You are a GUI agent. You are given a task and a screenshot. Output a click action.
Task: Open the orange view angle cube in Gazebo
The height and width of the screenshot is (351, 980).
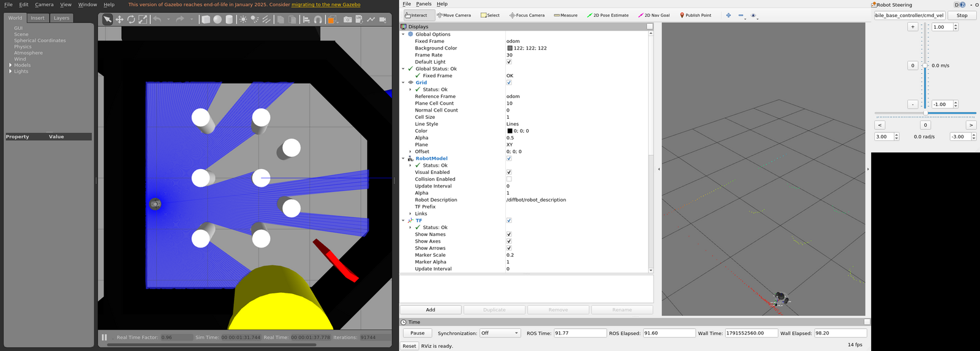(x=331, y=19)
